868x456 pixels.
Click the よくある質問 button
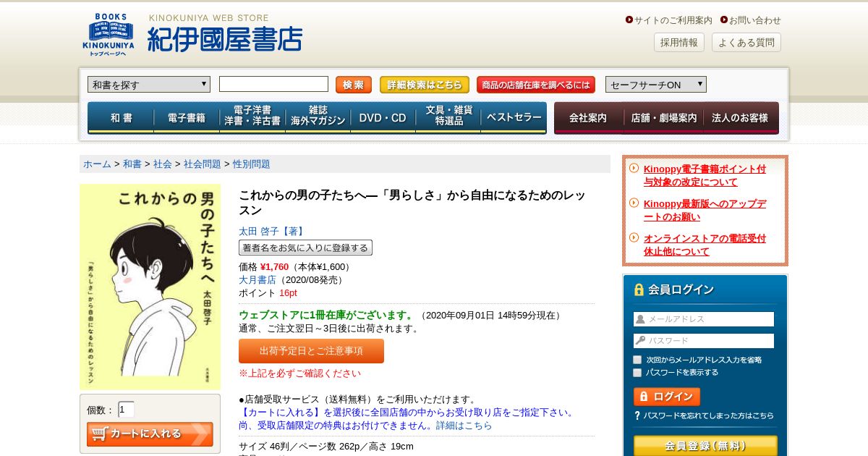coord(746,42)
